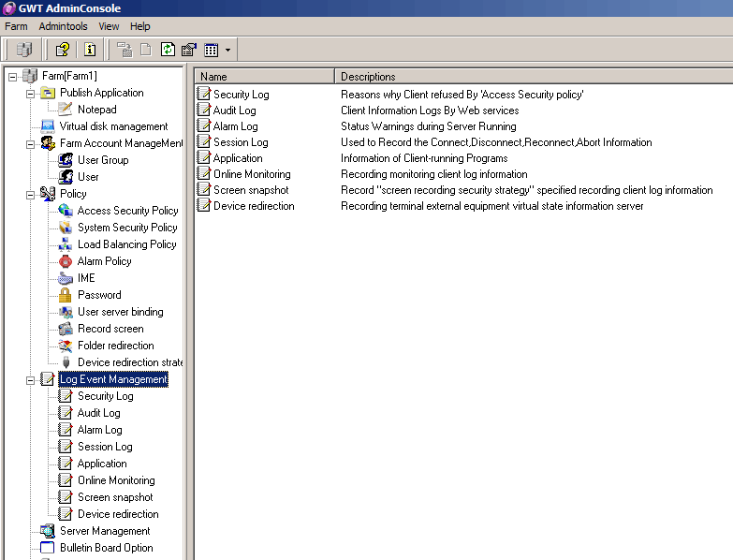
Task: Select Load Balancing Policy in tree
Action: click(x=126, y=244)
